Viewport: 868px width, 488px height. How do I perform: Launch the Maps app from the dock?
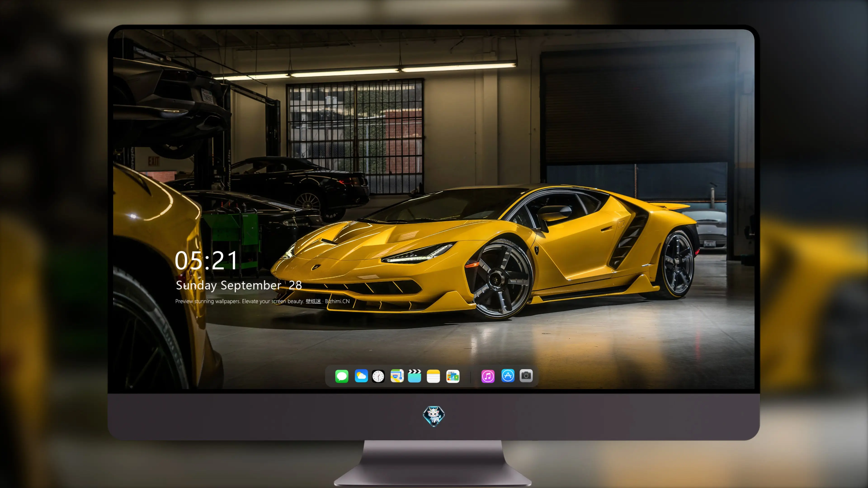tap(397, 376)
